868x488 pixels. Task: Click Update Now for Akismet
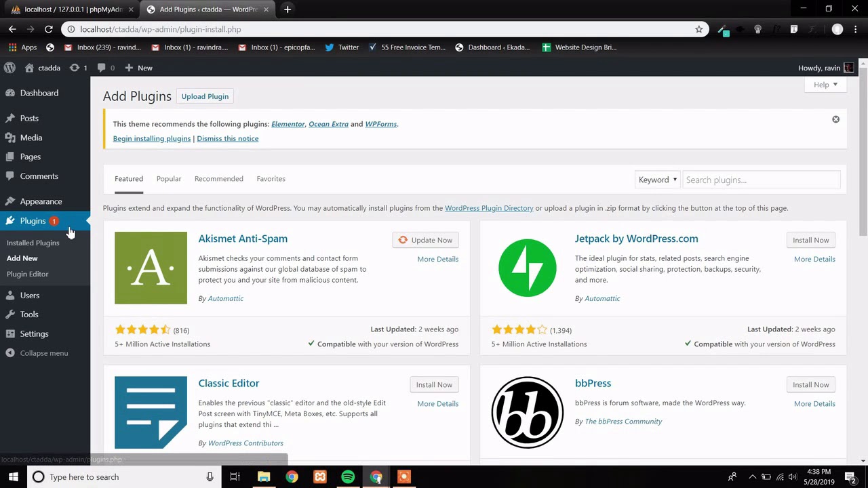(x=425, y=240)
